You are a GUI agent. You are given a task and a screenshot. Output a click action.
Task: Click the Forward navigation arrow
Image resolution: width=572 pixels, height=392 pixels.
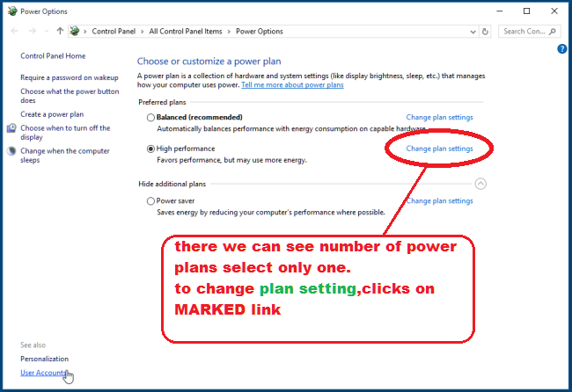click(32, 32)
